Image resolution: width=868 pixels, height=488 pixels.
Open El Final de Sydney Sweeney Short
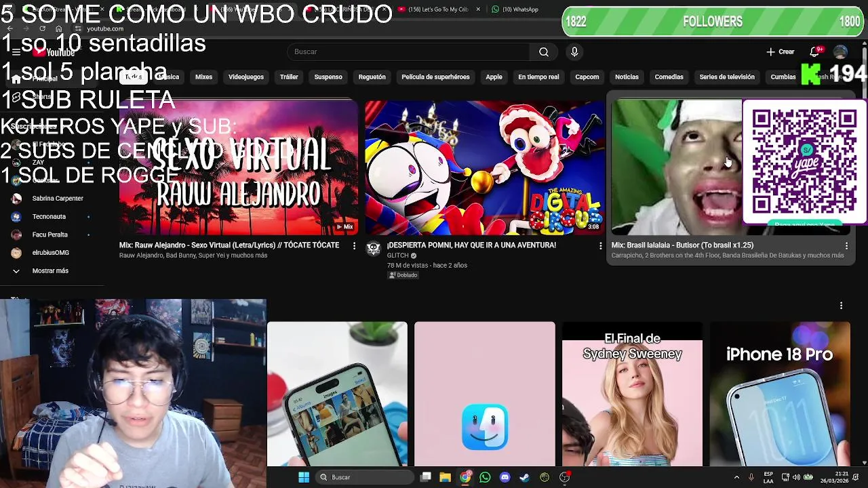click(x=632, y=394)
